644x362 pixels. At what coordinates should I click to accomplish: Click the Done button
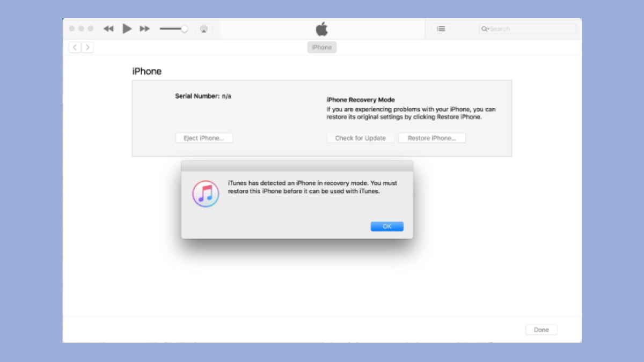(x=541, y=329)
